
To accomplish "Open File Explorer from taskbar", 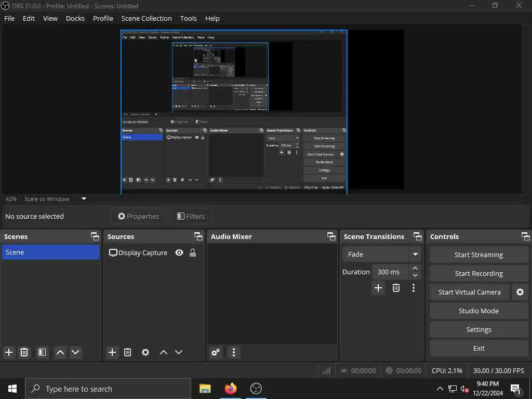I will [205, 389].
